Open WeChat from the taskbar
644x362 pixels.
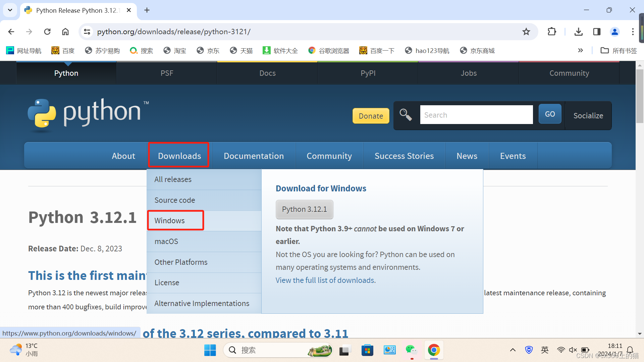pyautogui.click(x=411, y=350)
